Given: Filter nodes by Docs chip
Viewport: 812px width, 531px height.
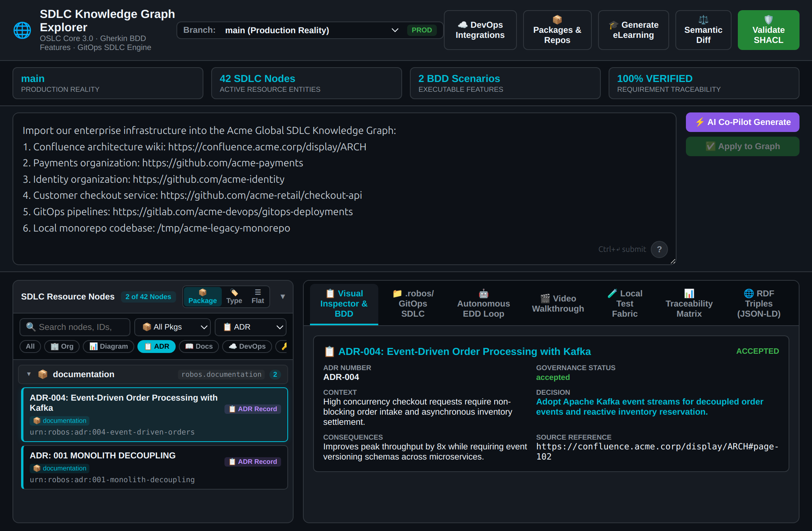Looking at the screenshot, I should click(x=199, y=346).
